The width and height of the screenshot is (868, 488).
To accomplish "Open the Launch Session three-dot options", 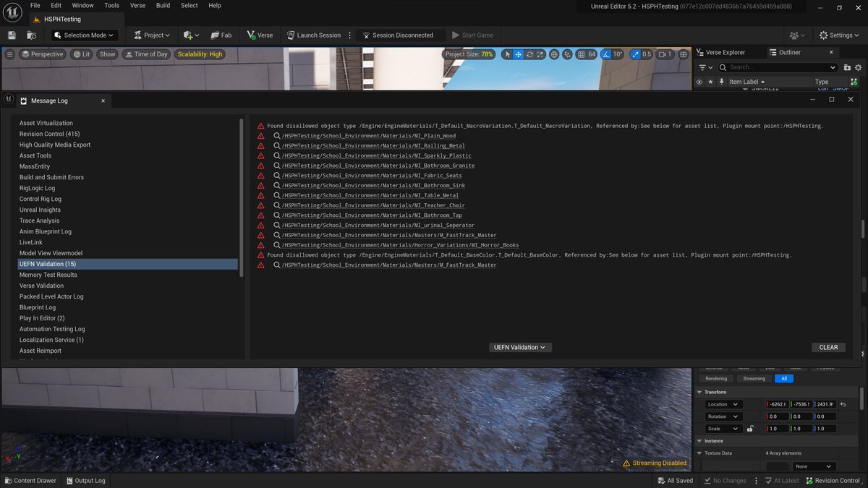I will point(349,35).
